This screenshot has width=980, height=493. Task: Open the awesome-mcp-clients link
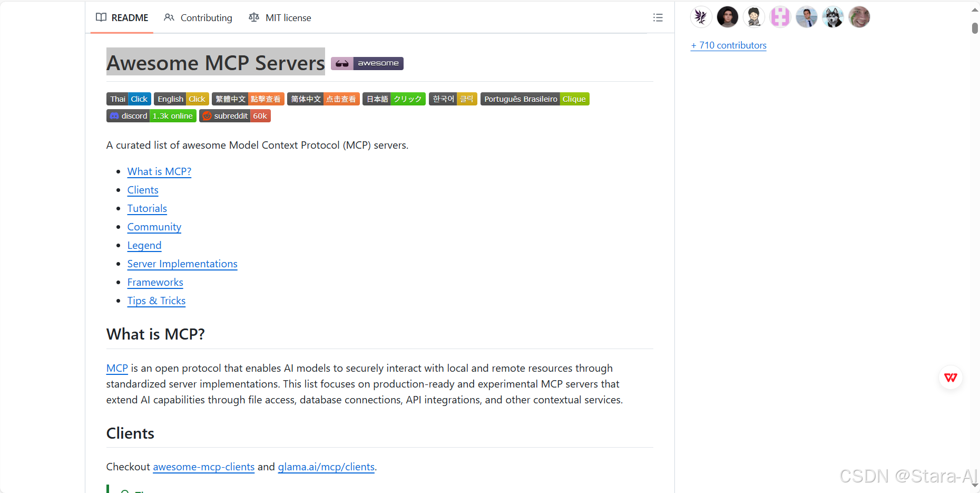coord(203,467)
